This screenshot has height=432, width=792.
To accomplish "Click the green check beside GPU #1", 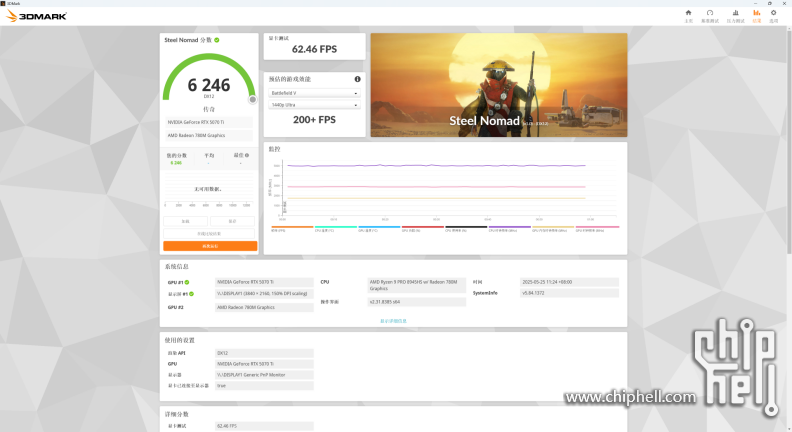I will 187,282.
